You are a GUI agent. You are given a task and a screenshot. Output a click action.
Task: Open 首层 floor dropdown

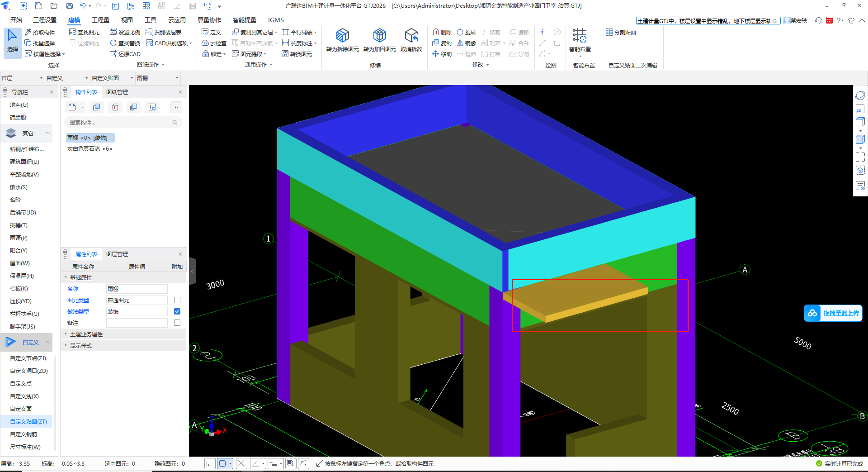pyautogui.click(x=22, y=78)
